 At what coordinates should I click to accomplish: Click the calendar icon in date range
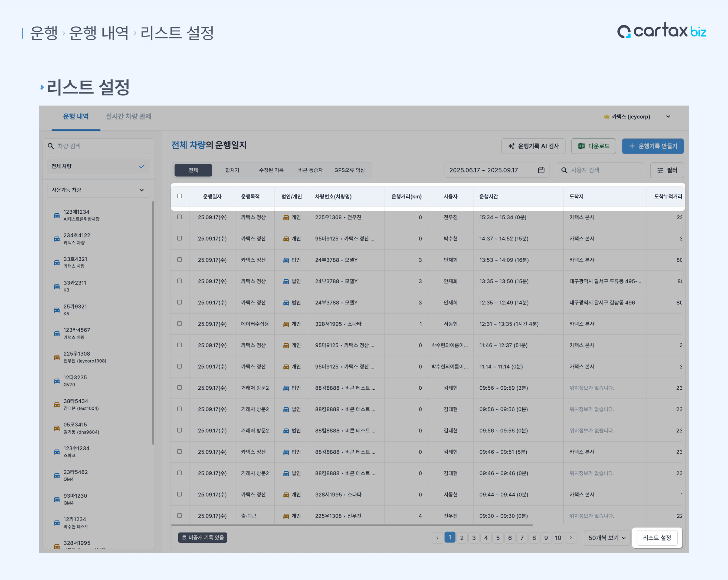point(541,170)
